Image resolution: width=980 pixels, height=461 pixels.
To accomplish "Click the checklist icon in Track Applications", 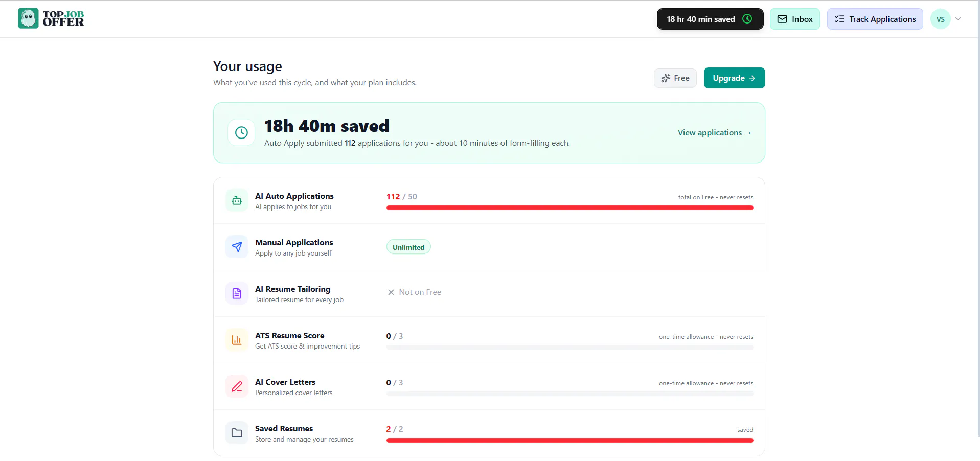I will [x=839, y=19].
